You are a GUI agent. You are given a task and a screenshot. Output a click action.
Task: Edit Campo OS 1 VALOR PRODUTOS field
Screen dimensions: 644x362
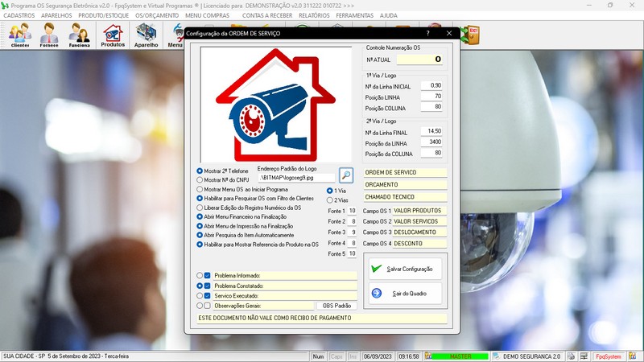pos(419,211)
